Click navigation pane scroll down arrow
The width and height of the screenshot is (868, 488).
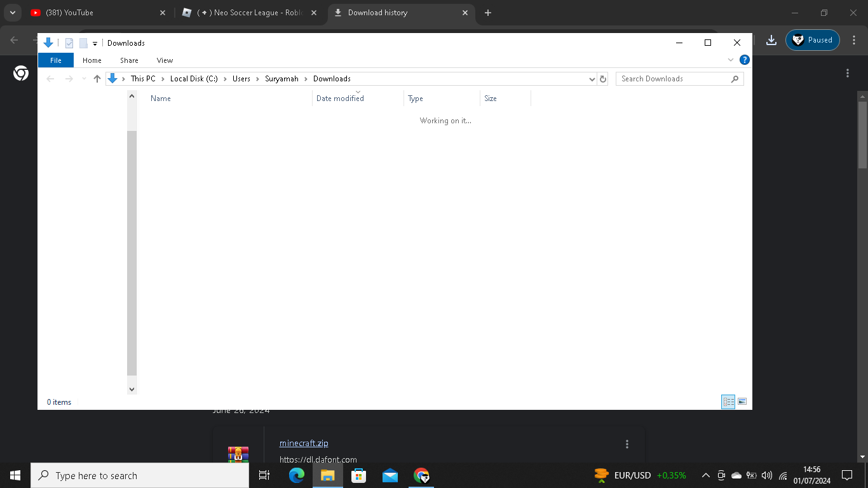pyautogui.click(x=132, y=389)
